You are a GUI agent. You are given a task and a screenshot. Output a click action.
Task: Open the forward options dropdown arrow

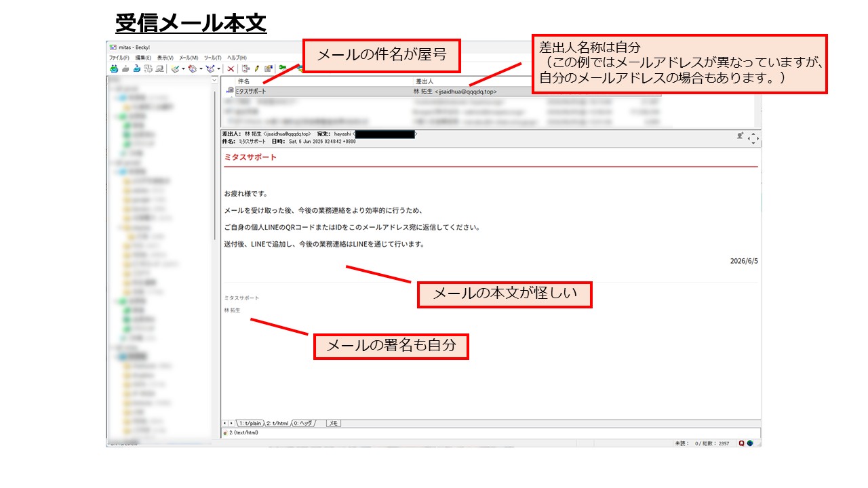point(218,68)
